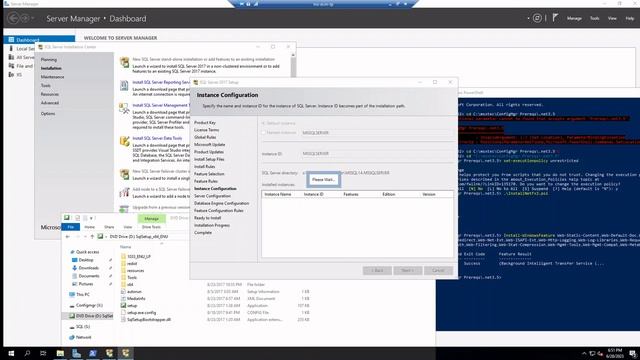Image resolution: width=640 pixels, height=360 pixels.
Task: Click the Next button in SQL Setup
Action: 408,271
